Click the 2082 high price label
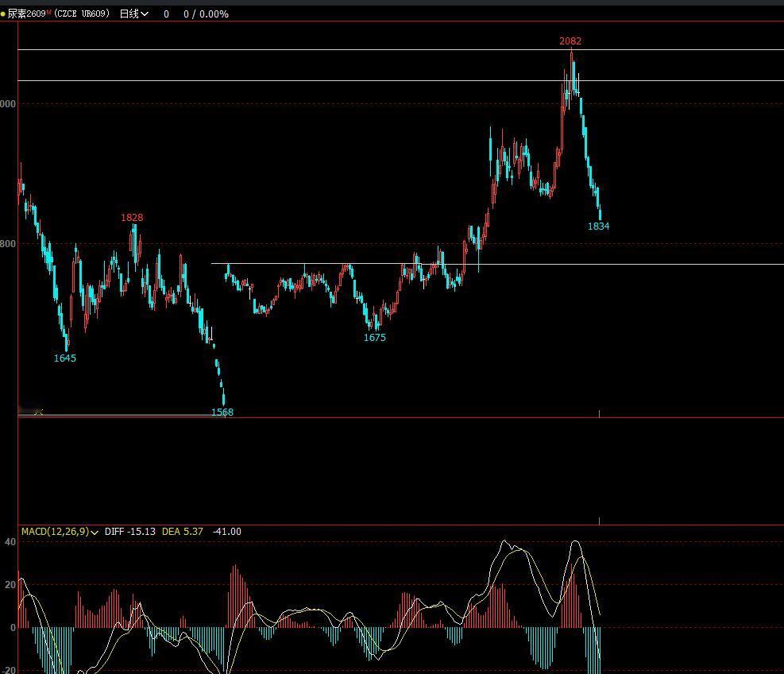The width and height of the screenshot is (784, 674). [570, 41]
